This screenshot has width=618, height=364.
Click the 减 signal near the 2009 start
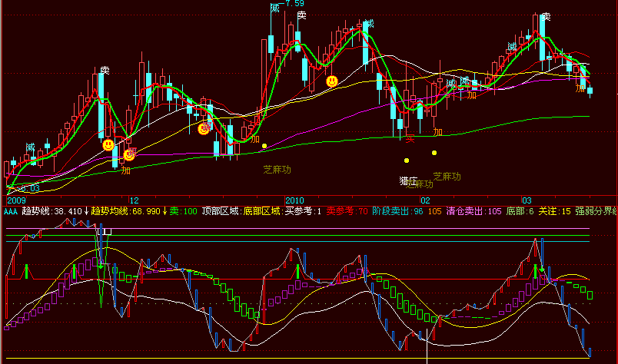click(x=30, y=147)
